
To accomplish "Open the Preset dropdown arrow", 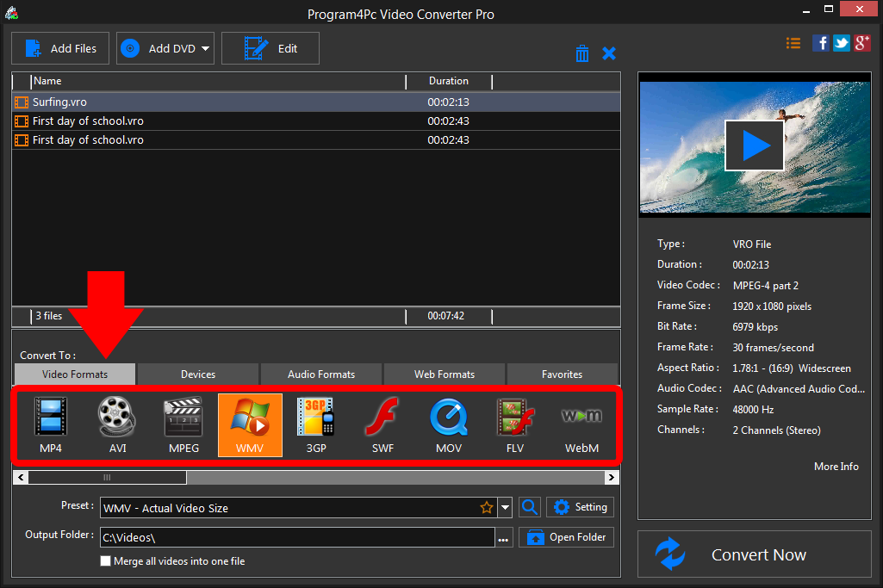I will pyautogui.click(x=506, y=508).
